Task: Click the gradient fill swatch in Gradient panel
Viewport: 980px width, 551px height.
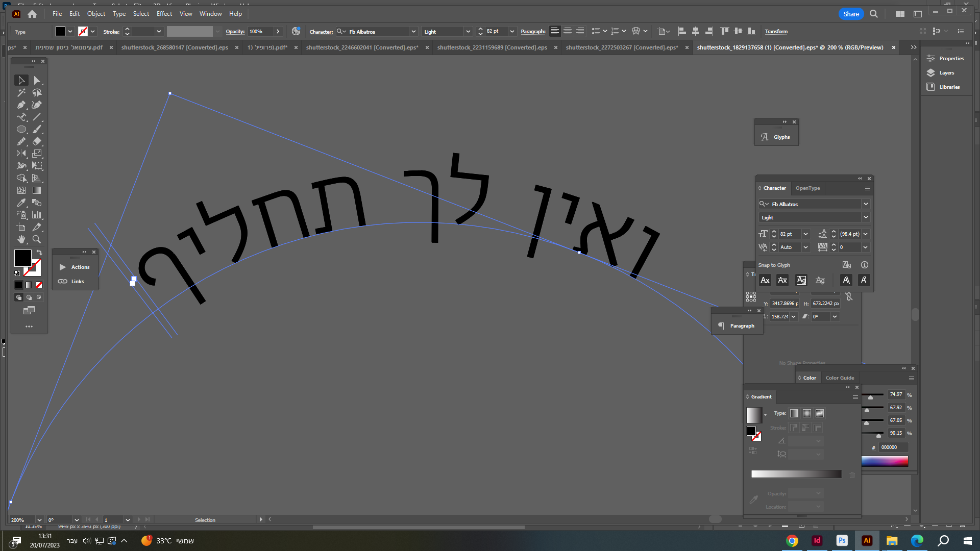Action: point(754,415)
